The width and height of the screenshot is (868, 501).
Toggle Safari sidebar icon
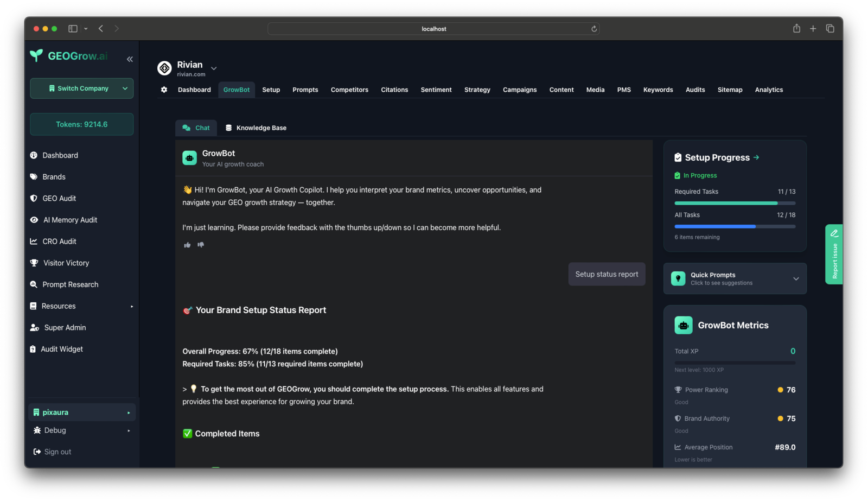point(73,28)
